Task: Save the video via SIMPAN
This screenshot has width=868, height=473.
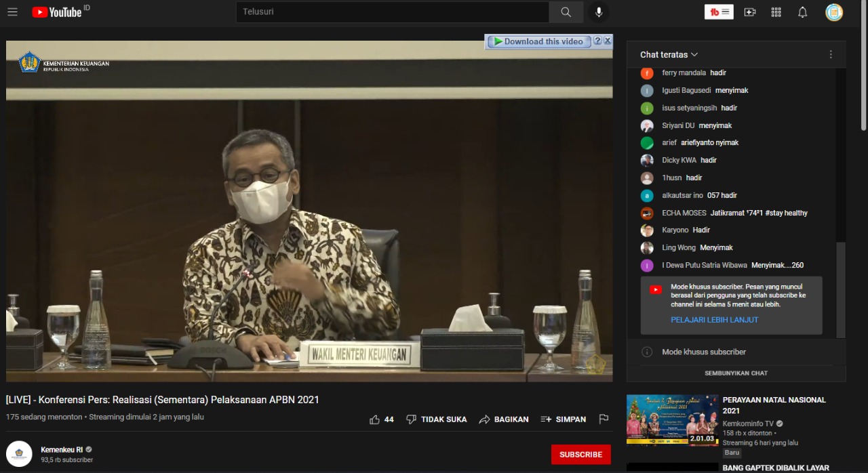Action: pyautogui.click(x=563, y=419)
